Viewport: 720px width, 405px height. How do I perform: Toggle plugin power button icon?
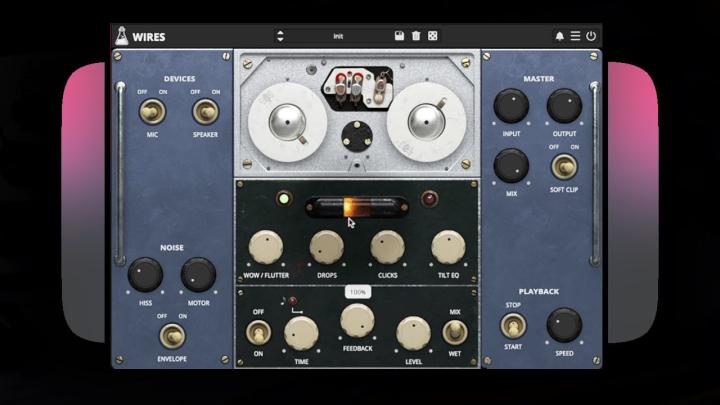(591, 36)
